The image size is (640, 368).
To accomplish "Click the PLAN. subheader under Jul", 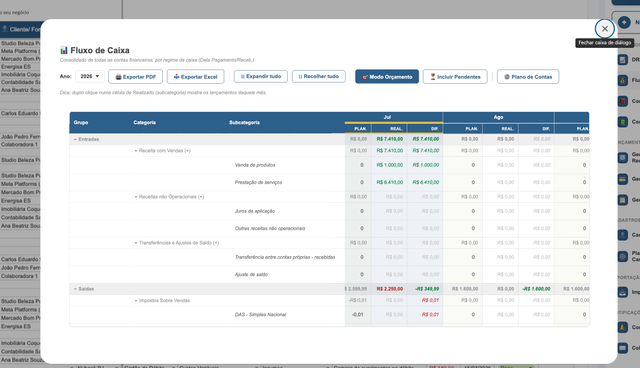I will (x=358, y=129).
